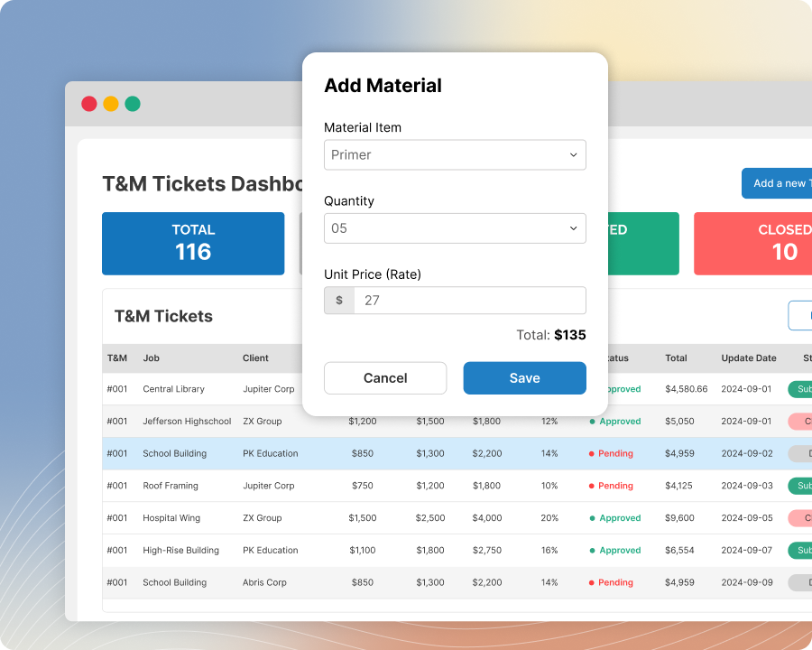
Task: Click the 2024-09-03 update date cell
Action: pyautogui.click(x=747, y=486)
